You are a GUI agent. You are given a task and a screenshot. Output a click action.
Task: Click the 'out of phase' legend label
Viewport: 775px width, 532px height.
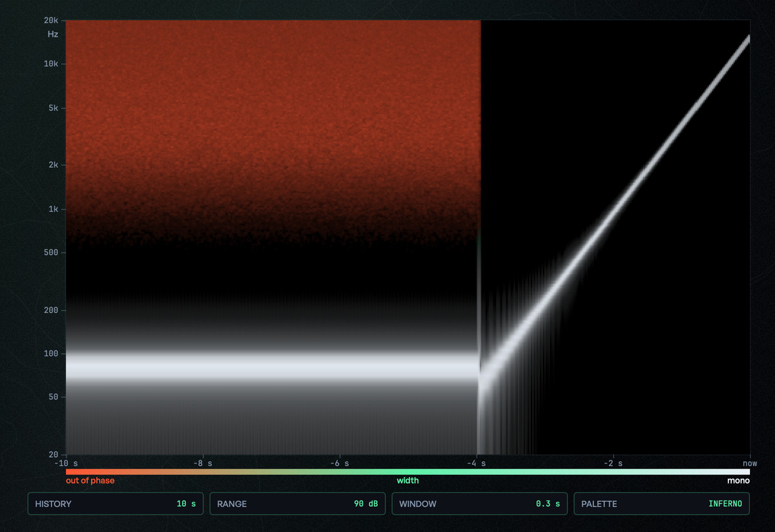click(90, 480)
